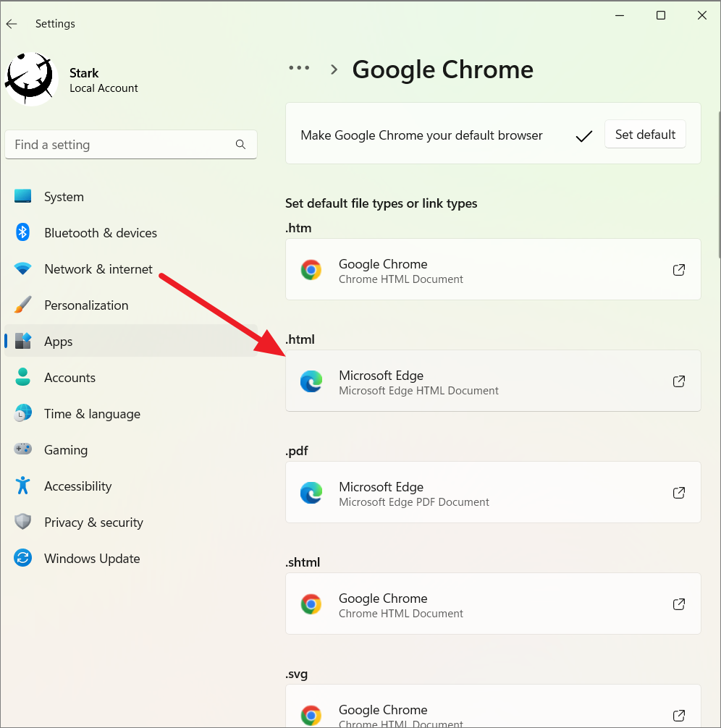Click the vertical scrollbar on right
The image size is (721, 728).
pyautogui.click(x=719, y=185)
